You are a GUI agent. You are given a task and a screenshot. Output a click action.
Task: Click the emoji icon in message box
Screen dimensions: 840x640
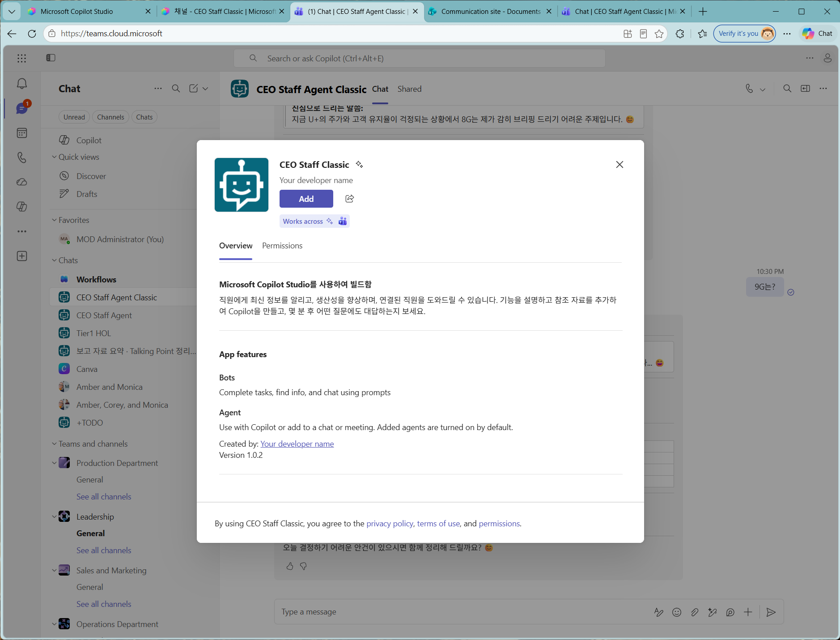pos(677,612)
